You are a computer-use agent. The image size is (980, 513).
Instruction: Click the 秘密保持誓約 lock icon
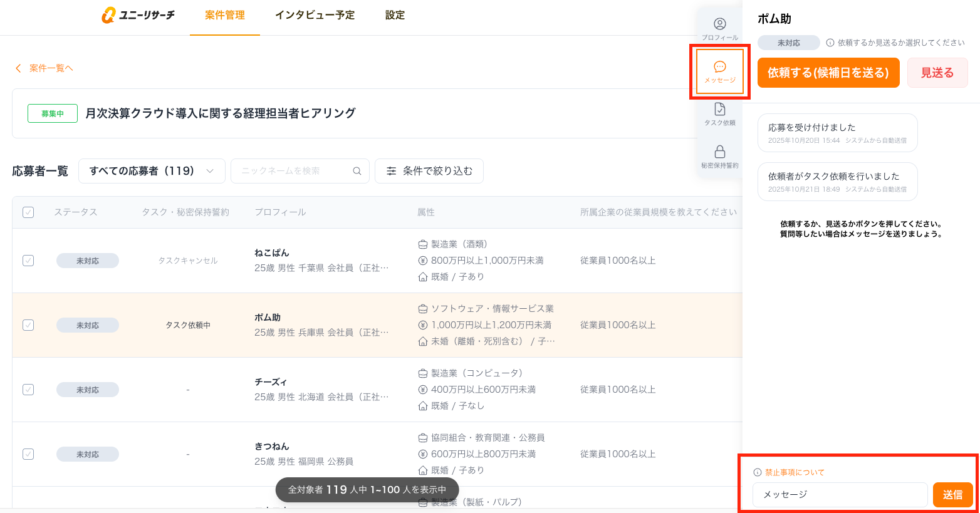click(x=720, y=152)
